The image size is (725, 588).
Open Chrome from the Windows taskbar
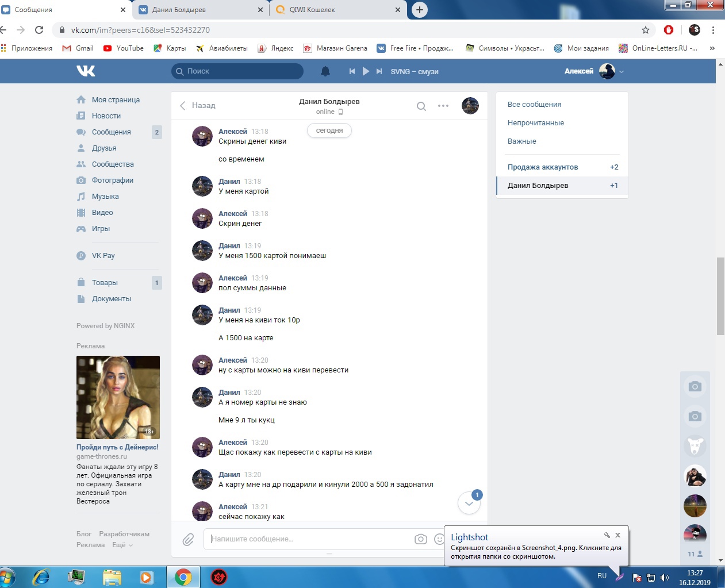[x=183, y=577]
